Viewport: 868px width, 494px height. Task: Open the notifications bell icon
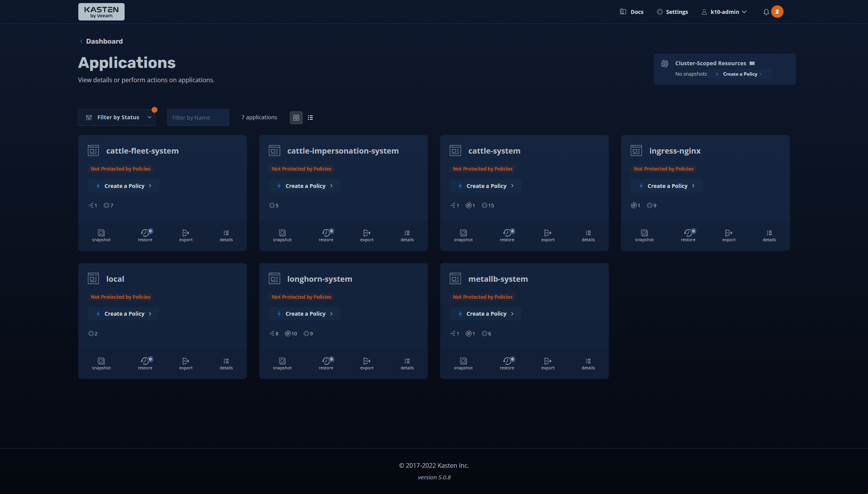coord(766,12)
